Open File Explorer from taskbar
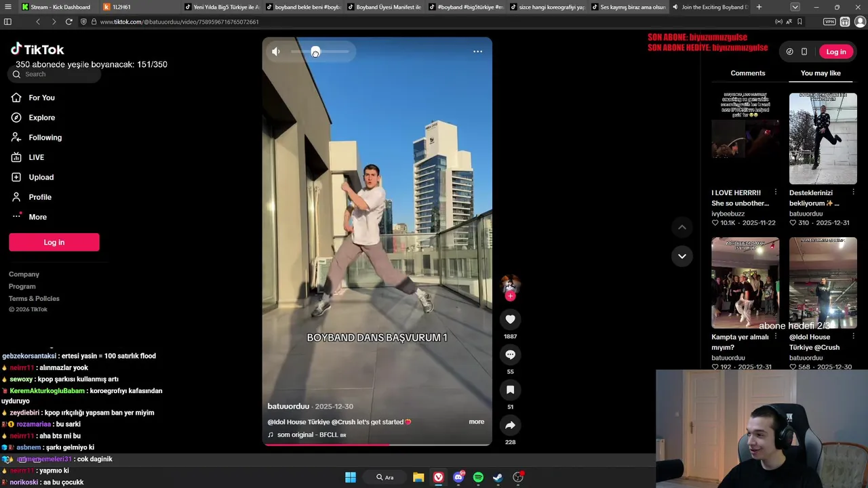This screenshot has height=488, width=868. coord(418,477)
